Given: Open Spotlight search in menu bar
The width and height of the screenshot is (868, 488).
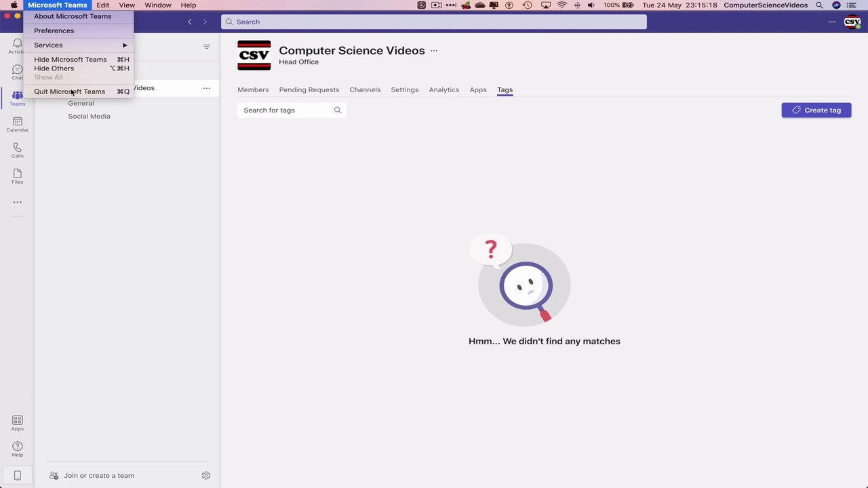Looking at the screenshot, I should (819, 5).
